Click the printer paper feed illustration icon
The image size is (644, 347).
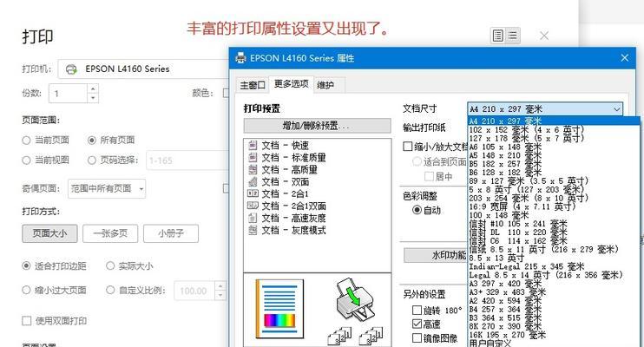click(x=355, y=300)
